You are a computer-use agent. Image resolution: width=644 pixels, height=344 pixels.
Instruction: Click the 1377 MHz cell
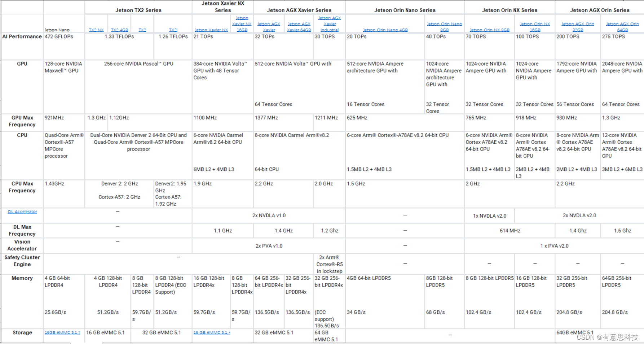266,118
